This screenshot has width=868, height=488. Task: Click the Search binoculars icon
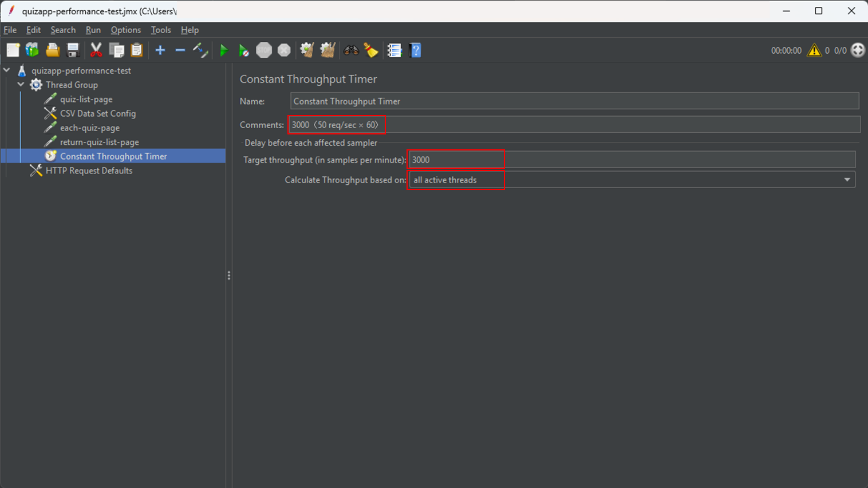(x=351, y=51)
